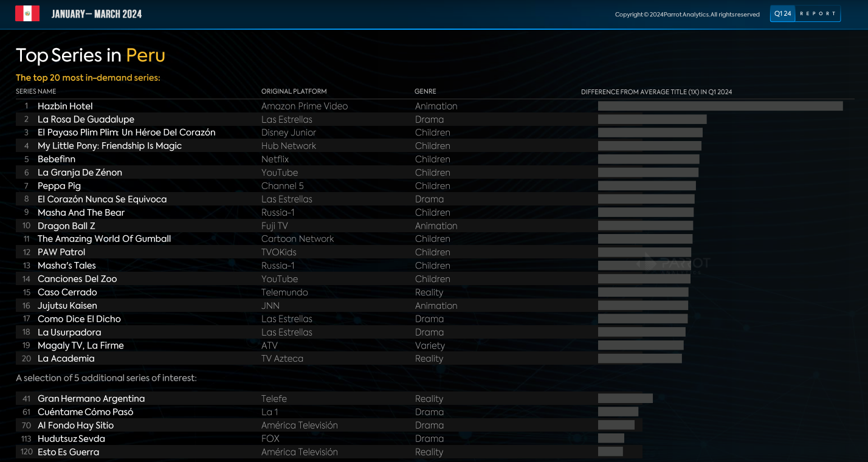868x462 pixels.
Task: Select the Caso Cerrado series name
Action: point(67,292)
